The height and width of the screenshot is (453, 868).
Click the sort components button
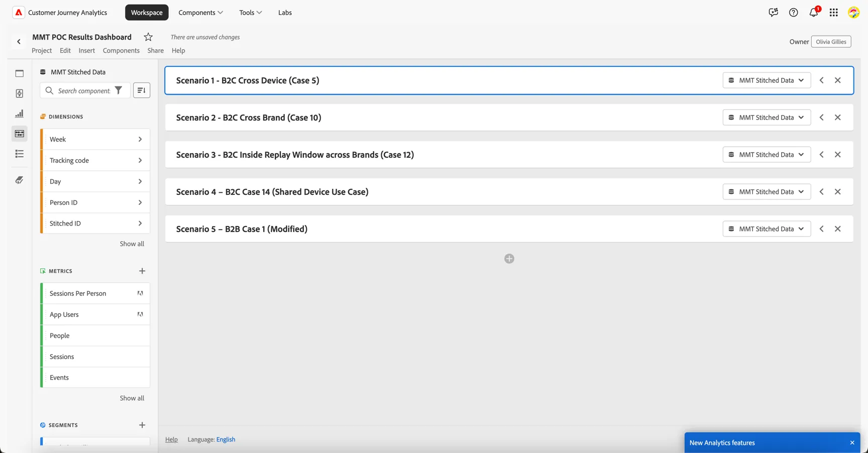tap(142, 90)
